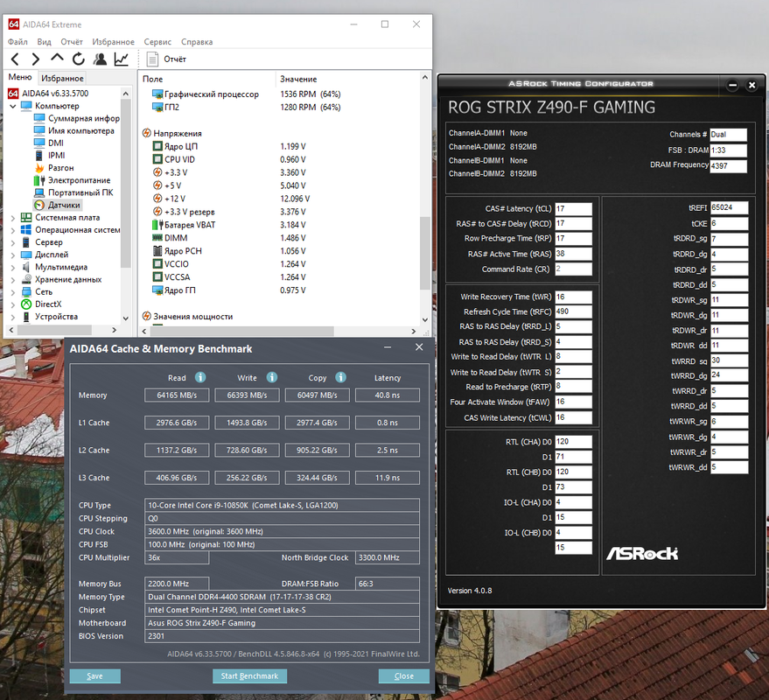Open the Отчёт menu in the menu bar
Viewport: 769px width, 700px height.
tap(72, 42)
